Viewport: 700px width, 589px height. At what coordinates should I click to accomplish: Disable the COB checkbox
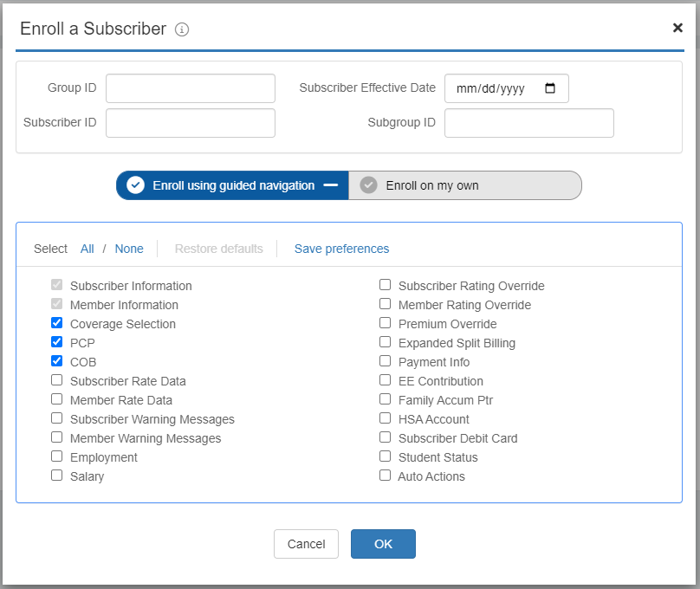click(57, 361)
